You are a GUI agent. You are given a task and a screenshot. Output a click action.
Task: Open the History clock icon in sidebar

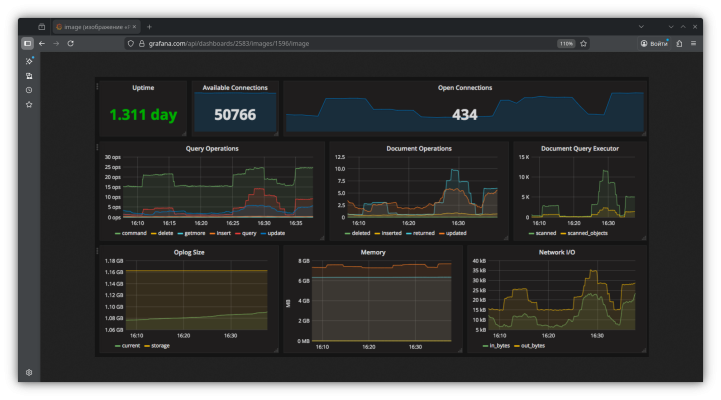pyautogui.click(x=29, y=90)
